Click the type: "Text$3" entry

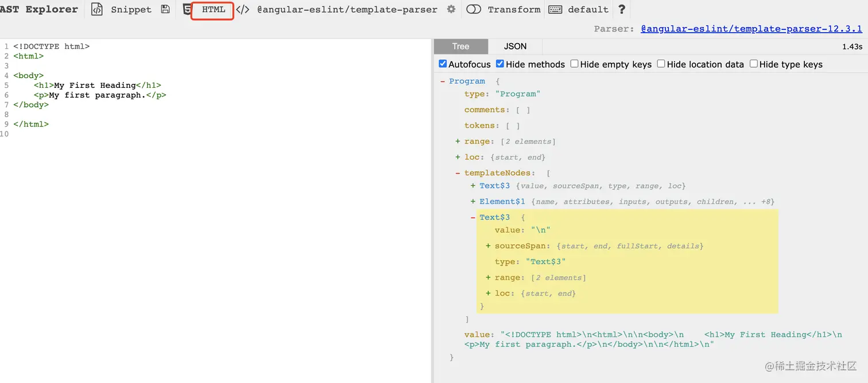(530, 262)
